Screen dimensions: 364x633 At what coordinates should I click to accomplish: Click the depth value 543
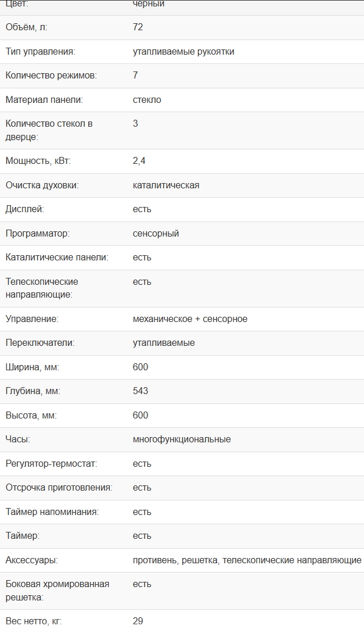point(140,391)
